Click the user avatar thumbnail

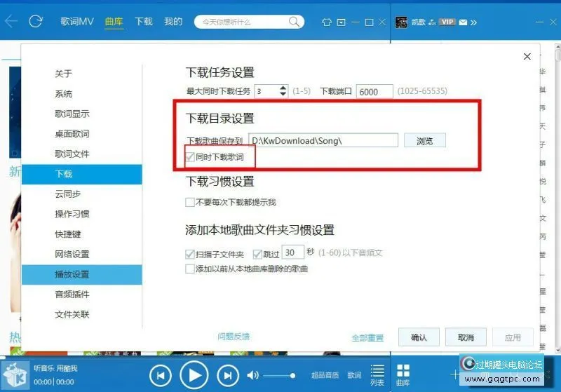click(401, 22)
